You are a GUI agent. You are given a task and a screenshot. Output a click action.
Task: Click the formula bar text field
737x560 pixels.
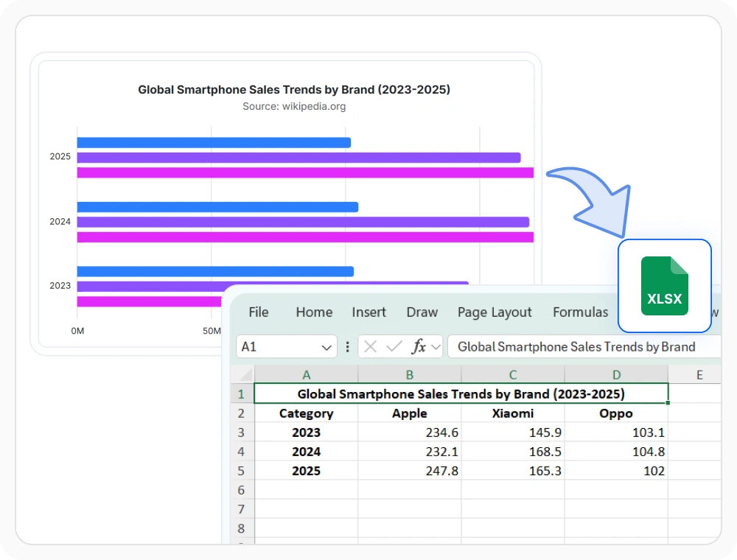tap(584, 347)
